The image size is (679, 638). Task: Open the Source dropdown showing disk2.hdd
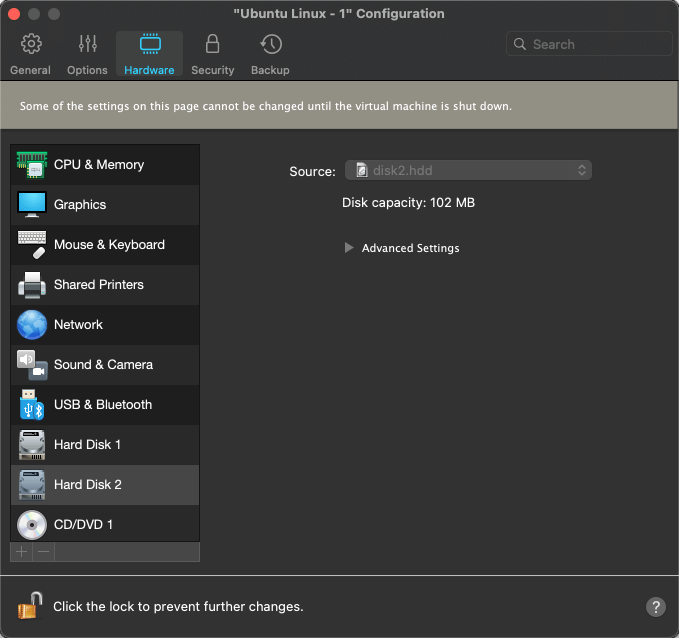pyautogui.click(x=468, y=170)
